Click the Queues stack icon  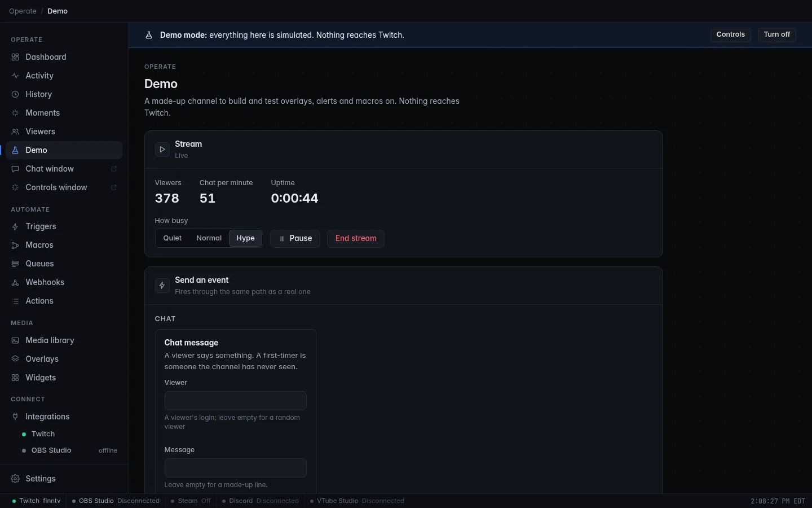pos(15,264)
